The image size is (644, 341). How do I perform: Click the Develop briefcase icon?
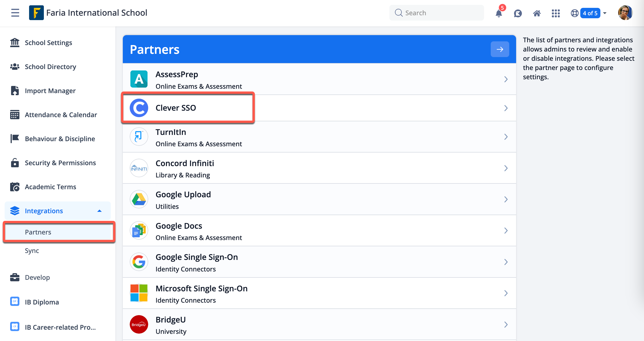15,277
